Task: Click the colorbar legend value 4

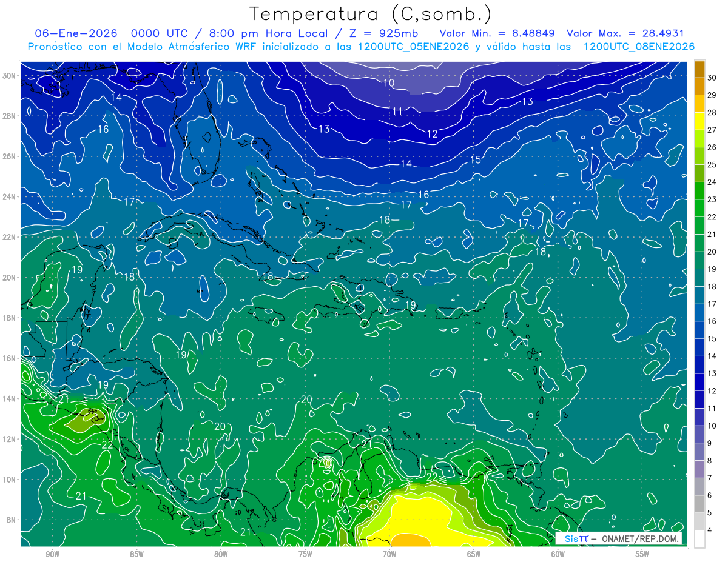Action: [710, 530]
